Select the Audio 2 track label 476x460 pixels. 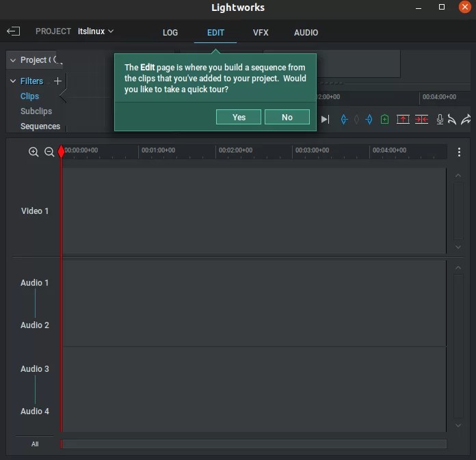[35, 325]
